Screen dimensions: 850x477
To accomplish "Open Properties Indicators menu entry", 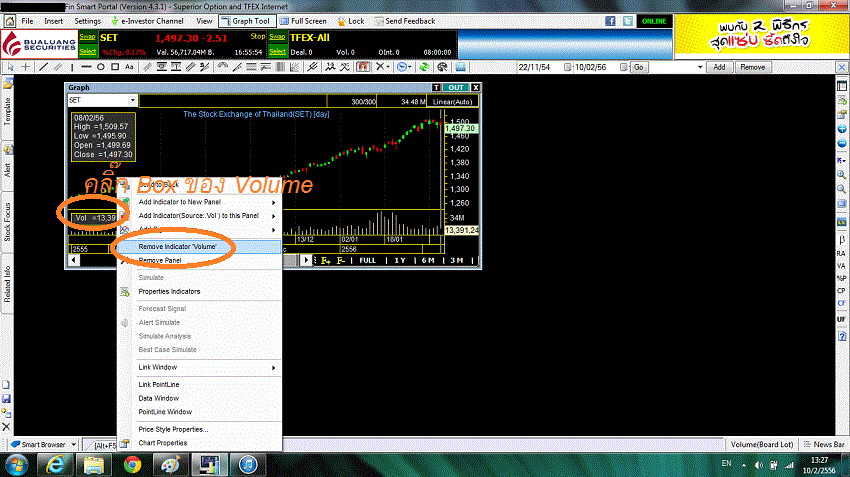I will [199, 292].
